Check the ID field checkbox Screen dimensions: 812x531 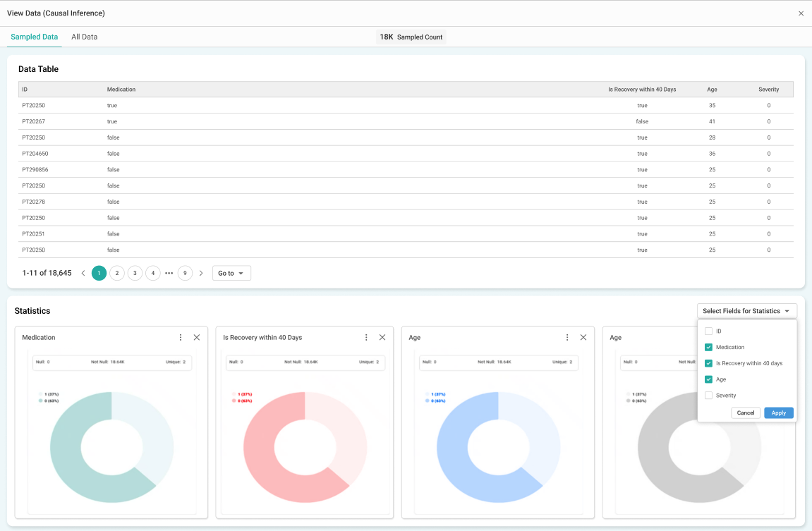[708, 331]
